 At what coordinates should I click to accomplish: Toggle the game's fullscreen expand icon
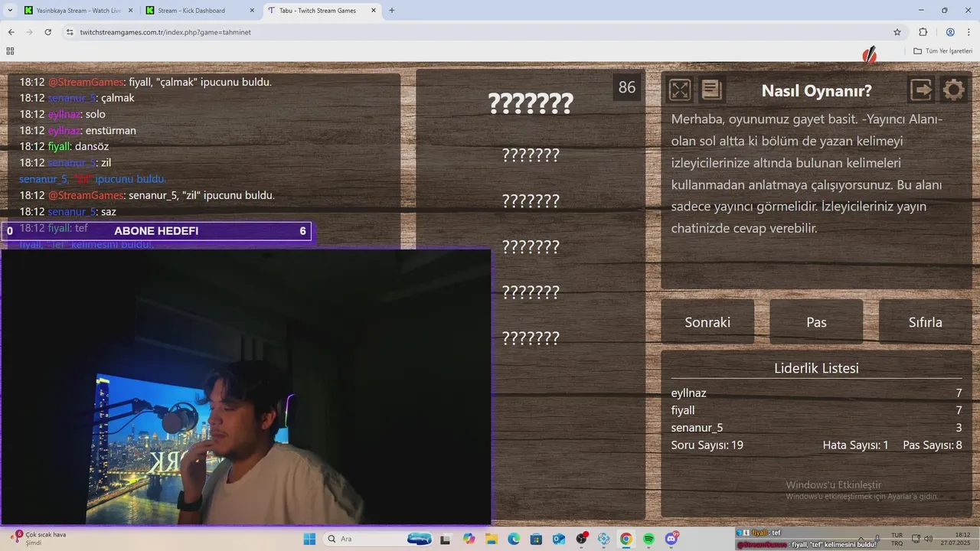[x=680, y=90]
